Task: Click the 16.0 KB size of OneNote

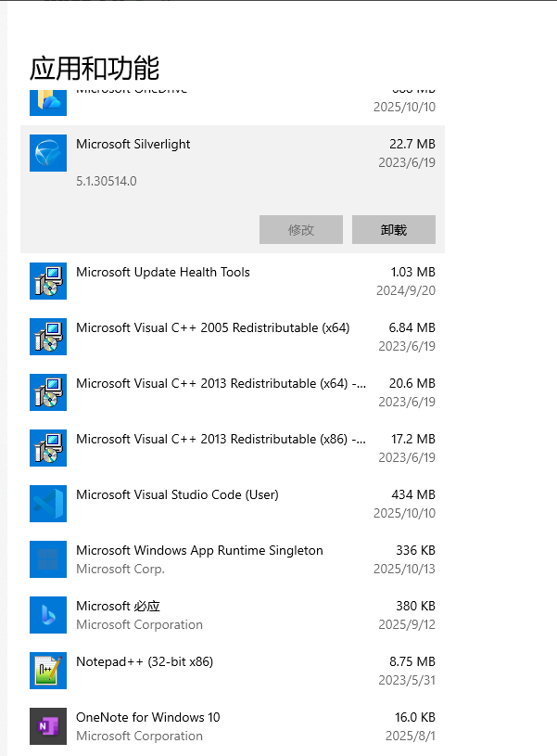Action: (x=413, y=718)
